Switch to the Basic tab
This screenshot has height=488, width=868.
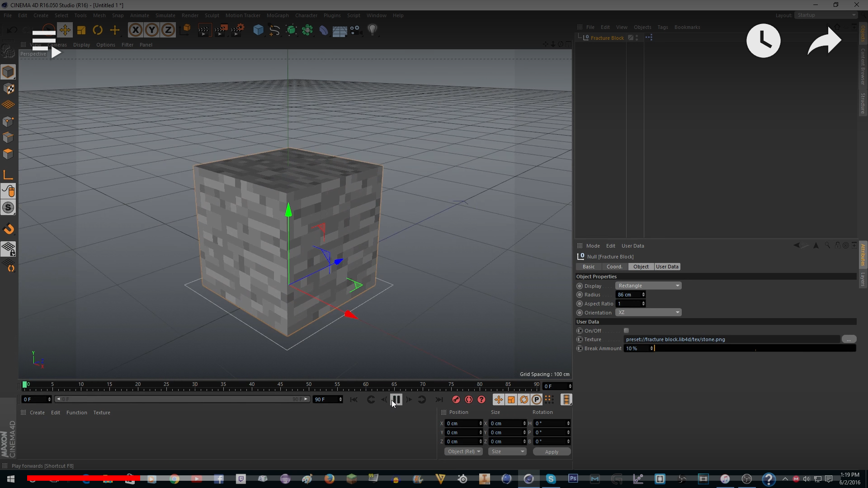click(589, 267)
